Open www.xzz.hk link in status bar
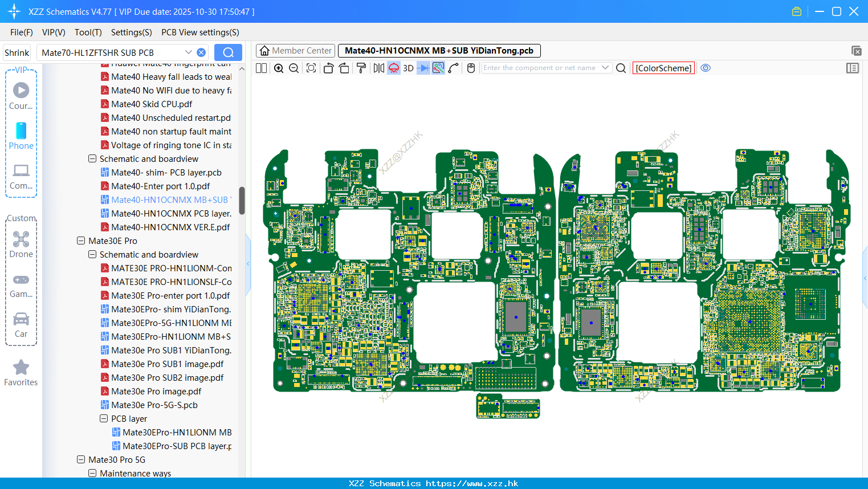Screen dimensions: 868x489 (472, 483)
